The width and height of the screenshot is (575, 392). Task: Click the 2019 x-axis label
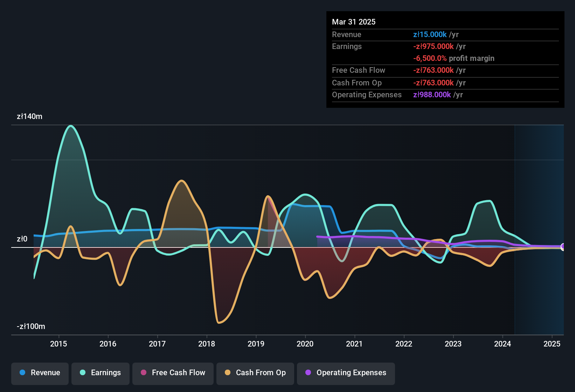pyautogui.click(x=256, y=344)
